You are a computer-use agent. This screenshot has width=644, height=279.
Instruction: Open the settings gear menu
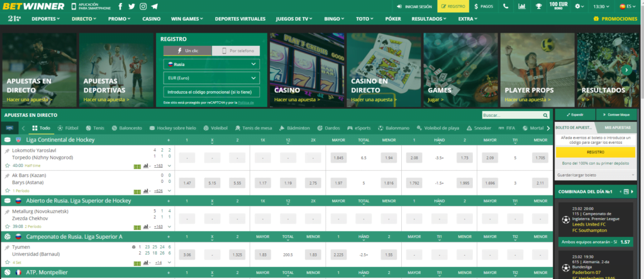tap(580, 6)
